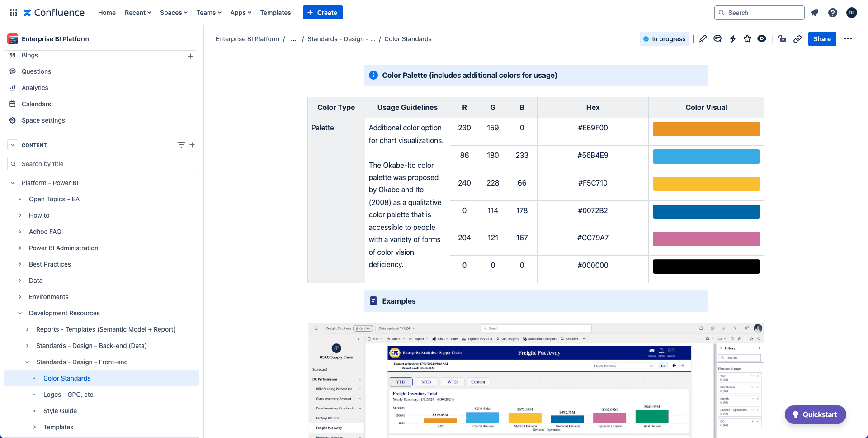Add a new blog with plus icon
868x438 pixels.
(190, 56)
